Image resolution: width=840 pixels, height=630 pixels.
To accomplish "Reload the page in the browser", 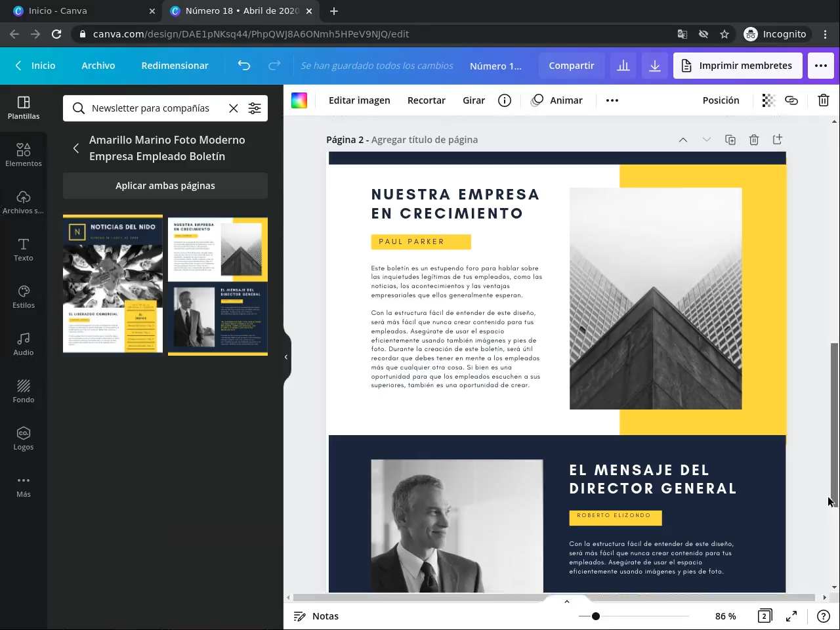I will click(x=56, y=34).
